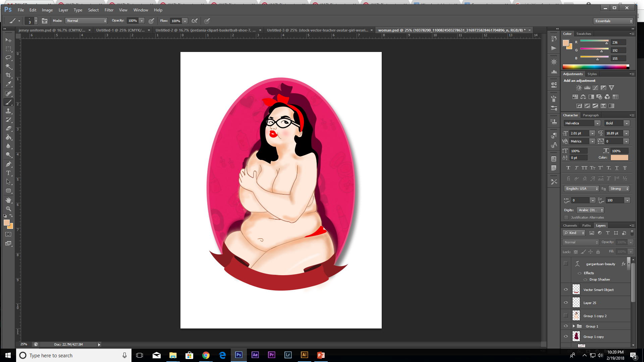Hide Layer 25 visibility eye
The height and width of the screenshot is (362, 644).
(566, 303)
